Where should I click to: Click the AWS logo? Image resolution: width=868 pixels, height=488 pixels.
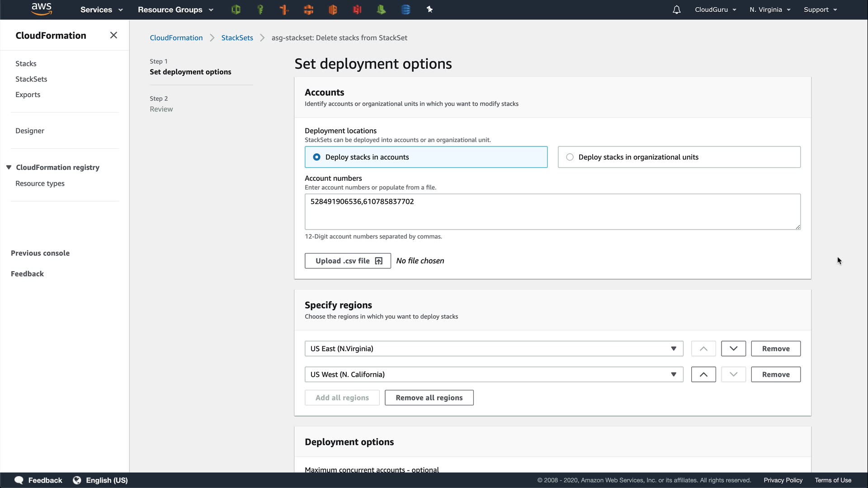pos(42,9)
